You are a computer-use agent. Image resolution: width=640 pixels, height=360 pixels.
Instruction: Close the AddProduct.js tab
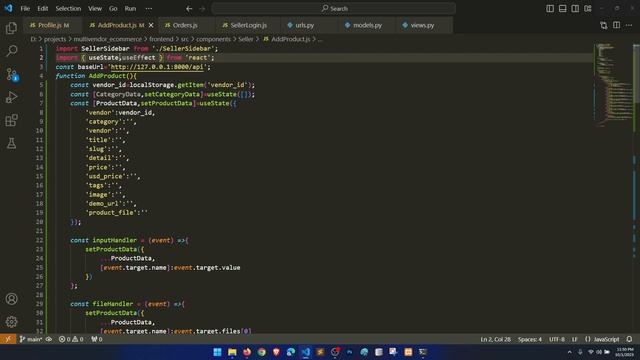(151, 25)
